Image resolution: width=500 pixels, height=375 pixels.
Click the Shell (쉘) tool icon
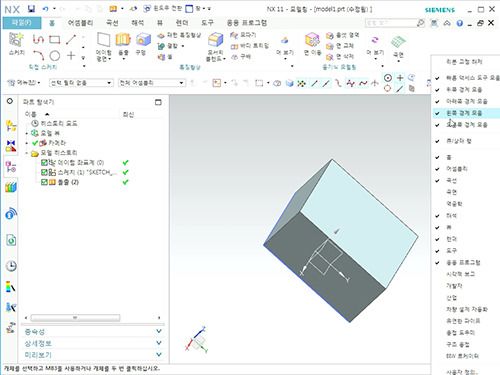[x=161, y=57]
